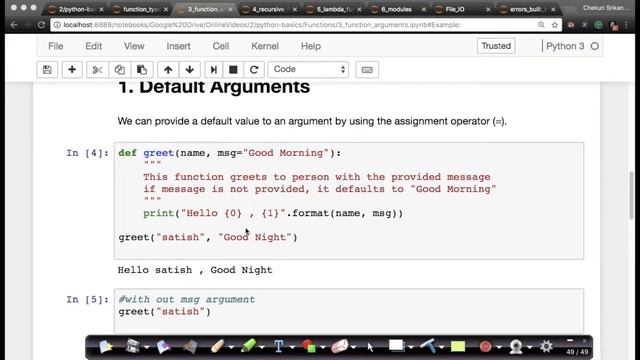
Task: Restart the kernel with the circular arrow
Action: click(x=254, y=70)
